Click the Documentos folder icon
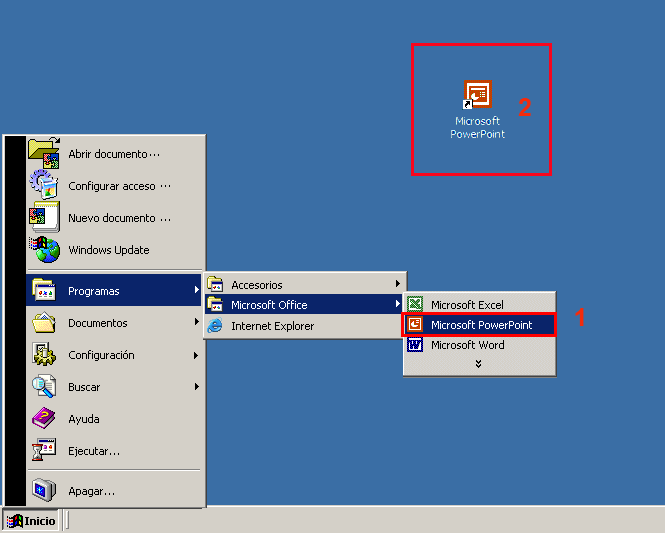The image size is (665, 533). coord(44,323)
